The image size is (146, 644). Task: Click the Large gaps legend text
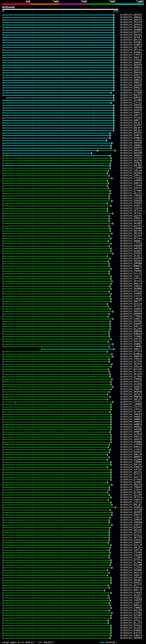(28, 642)
